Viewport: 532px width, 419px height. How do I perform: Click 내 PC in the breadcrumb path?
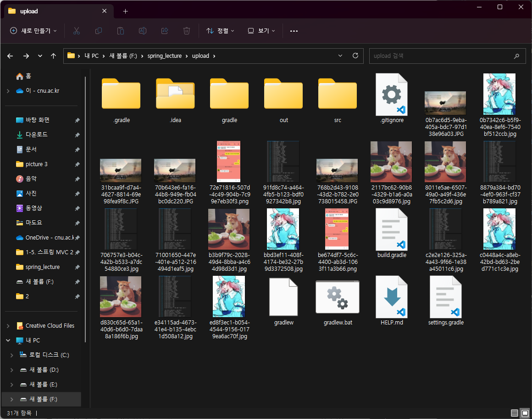(92, 56)
